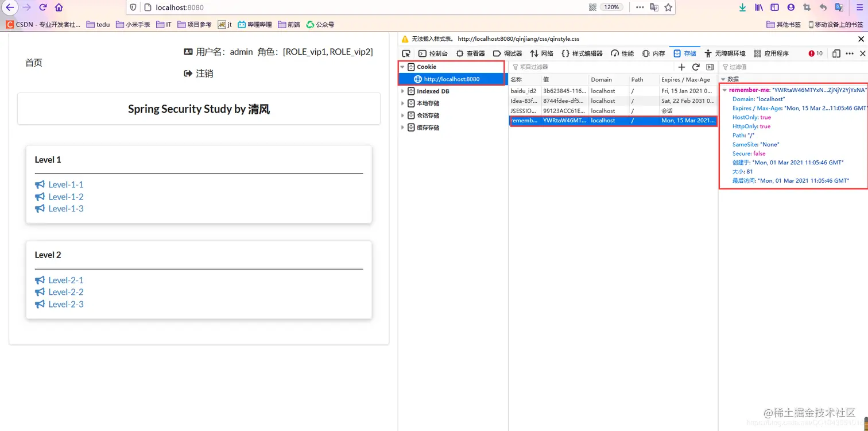The height and width of the screenshot is (431, 868).
Task: Switch to the 控制台 console tab
Action: tap(433, 53)
